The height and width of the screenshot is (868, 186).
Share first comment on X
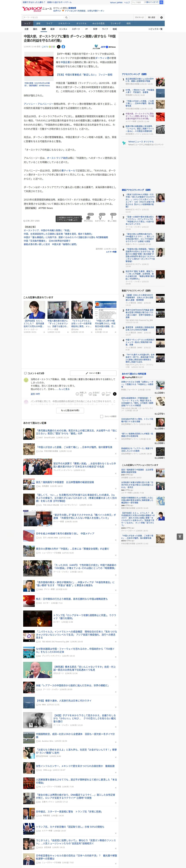[115, 394]
